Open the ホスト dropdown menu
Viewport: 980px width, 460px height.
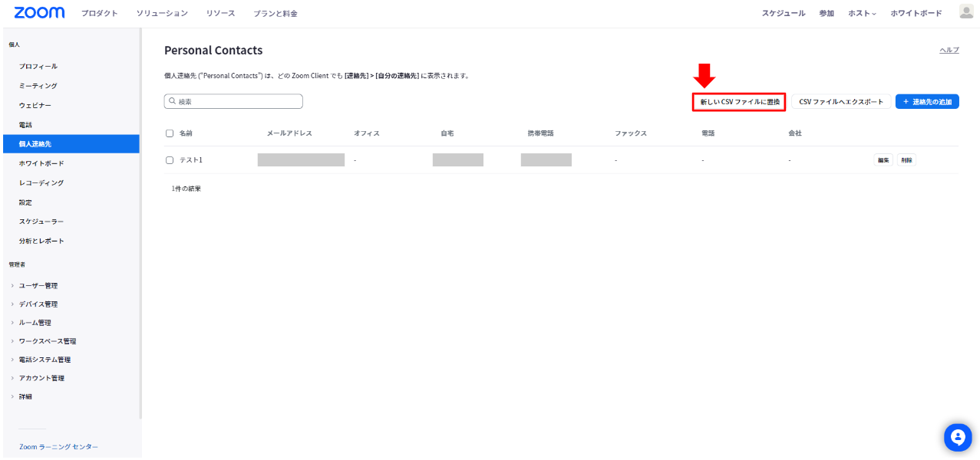coord(862,14)
